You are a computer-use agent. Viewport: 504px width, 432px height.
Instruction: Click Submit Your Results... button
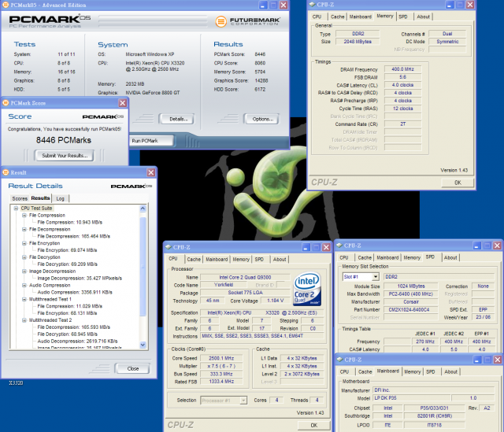click(65, 156)
